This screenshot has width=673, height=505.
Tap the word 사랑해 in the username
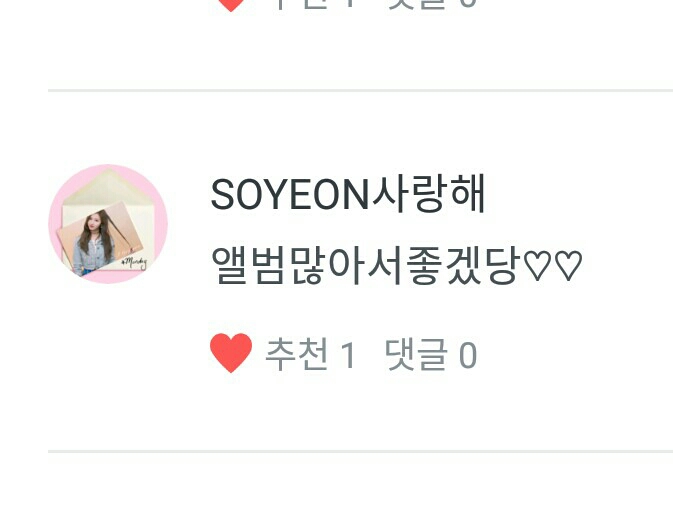(429, 194)
